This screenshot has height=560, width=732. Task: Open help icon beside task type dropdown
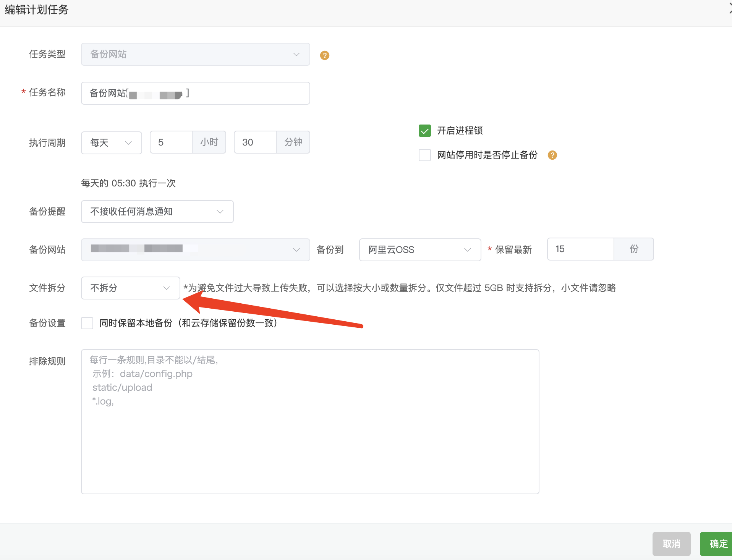pyautogui.click(x=324, y=55)
